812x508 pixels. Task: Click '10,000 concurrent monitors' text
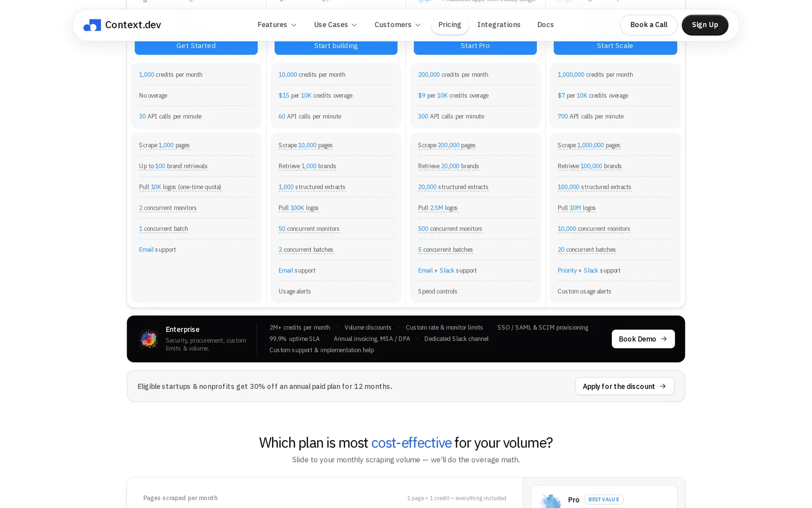[594, 229]
